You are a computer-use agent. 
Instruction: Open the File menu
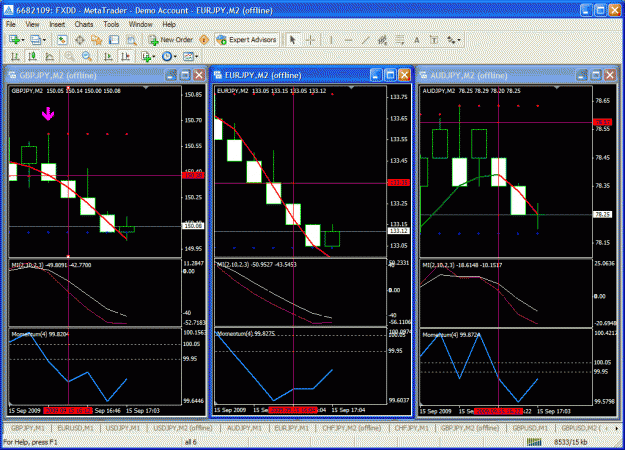pyautogui.click(x=11, y=24)
